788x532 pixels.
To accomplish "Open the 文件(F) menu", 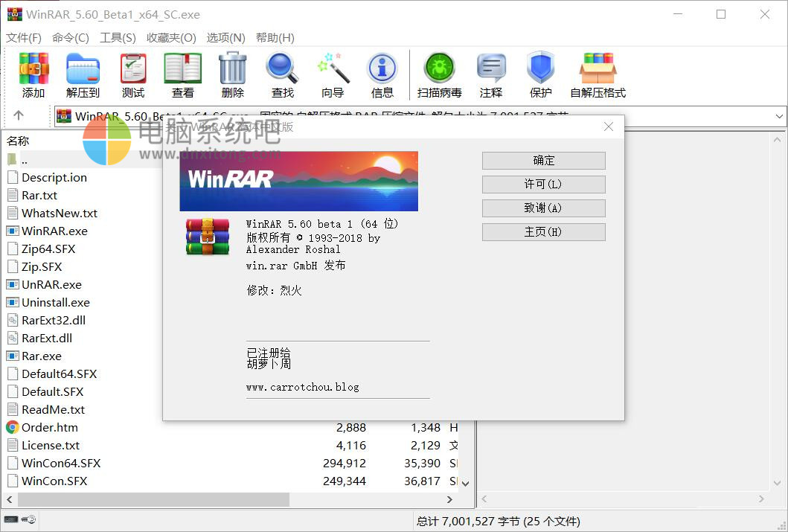I will click(x=24, y=38).
